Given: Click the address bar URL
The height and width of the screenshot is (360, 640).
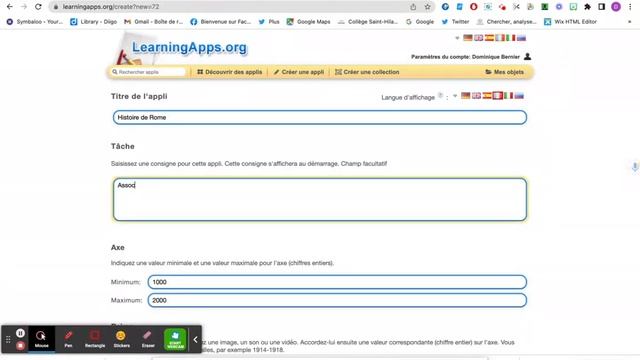Looking at the screenshot, I should tap(111, 7).
